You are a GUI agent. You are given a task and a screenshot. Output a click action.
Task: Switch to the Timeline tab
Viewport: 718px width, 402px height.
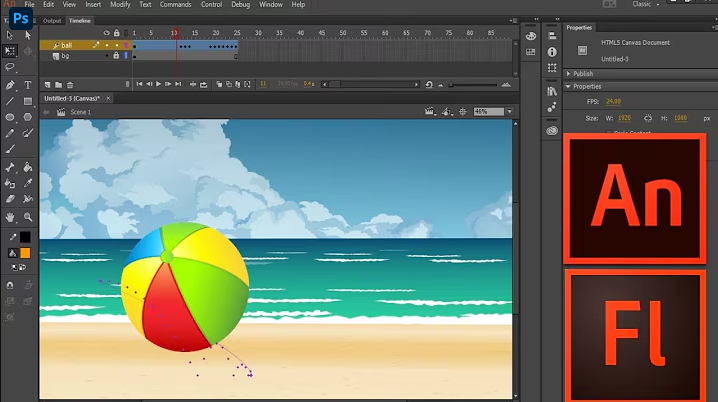click(80, 21)
